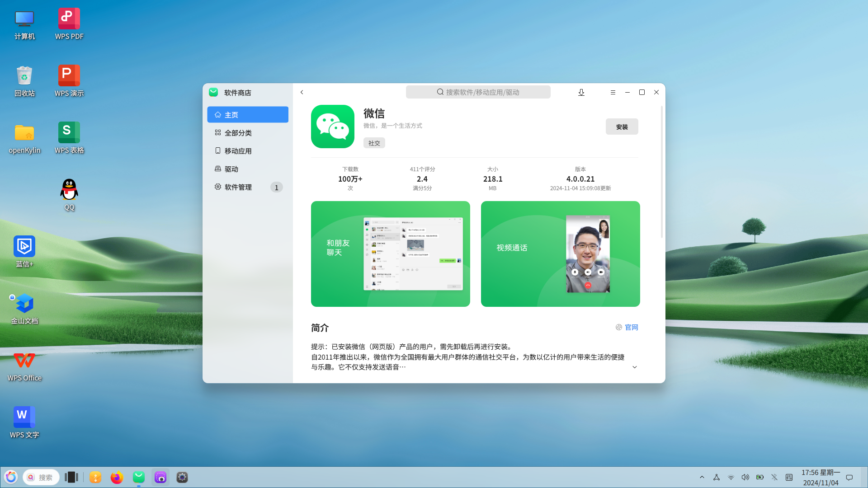The width and height of the screenshot is (868, 488).
Task: Launch the QQ desktop icon
Action: 69,195
